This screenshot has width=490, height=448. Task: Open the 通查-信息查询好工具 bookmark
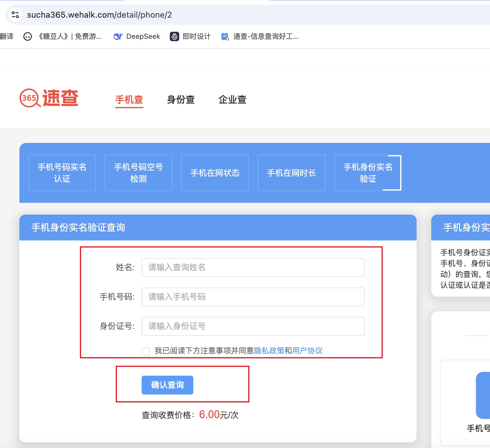(260, 36)
